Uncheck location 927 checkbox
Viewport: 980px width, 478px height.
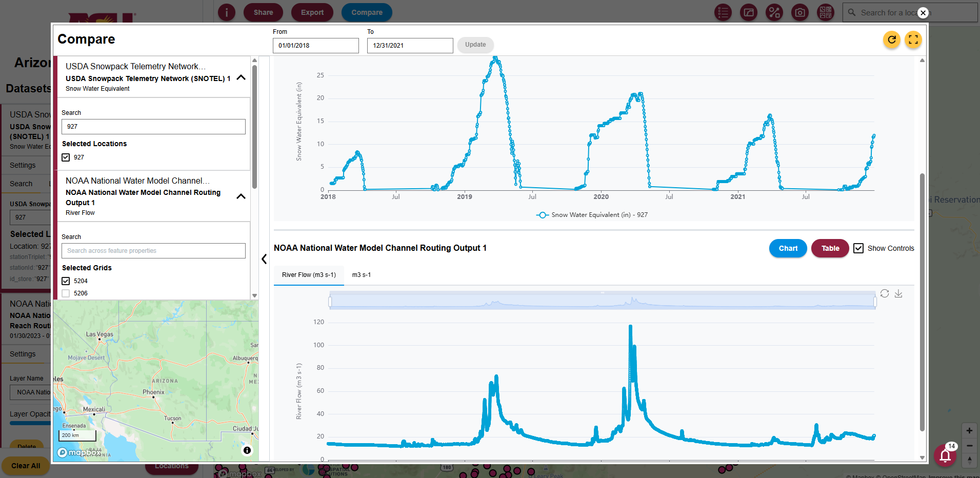pyautogui.click(x=66, y=157)
